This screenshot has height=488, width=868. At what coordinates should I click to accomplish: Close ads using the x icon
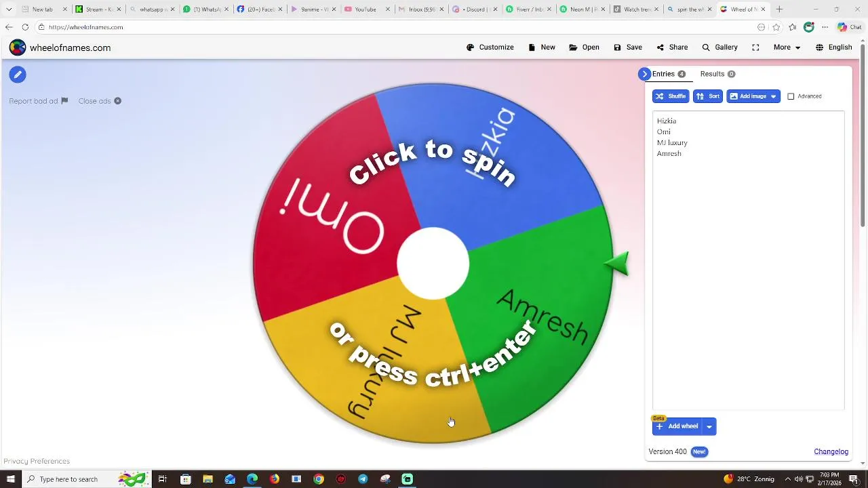coord(117,101)
